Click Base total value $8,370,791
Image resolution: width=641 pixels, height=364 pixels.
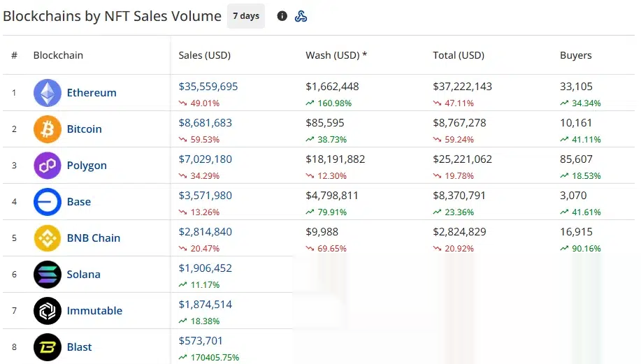coord(459,196)
